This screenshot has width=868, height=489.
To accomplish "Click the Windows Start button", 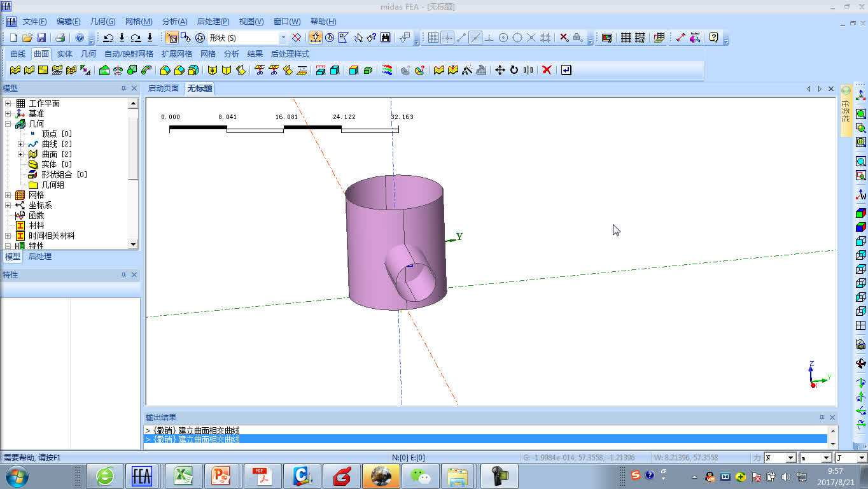I will pos(16,476).
